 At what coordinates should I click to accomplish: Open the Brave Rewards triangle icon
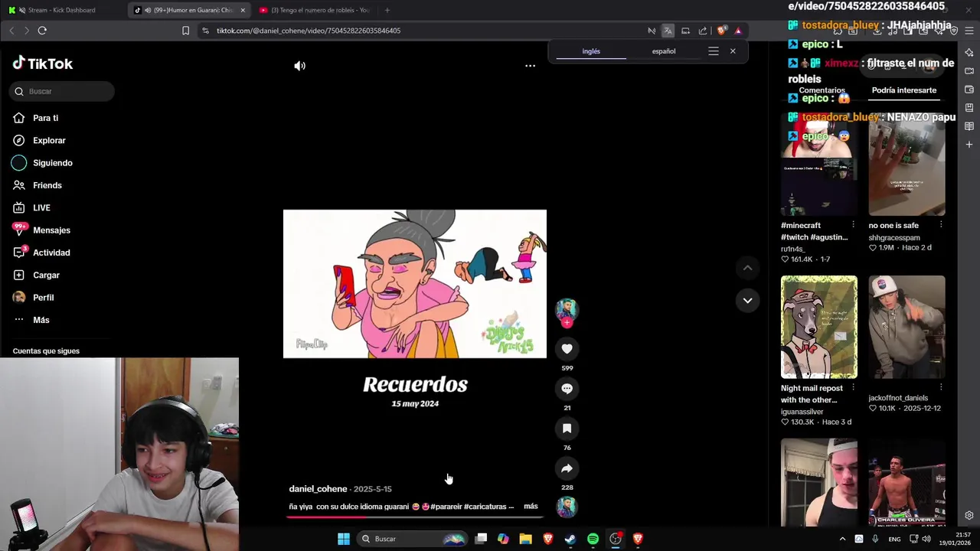click(738, 31)
